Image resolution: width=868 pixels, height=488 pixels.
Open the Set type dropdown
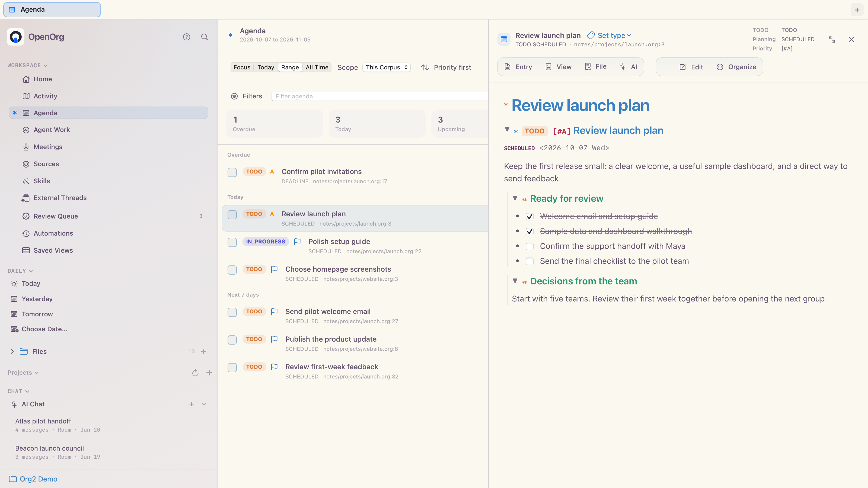pos(609,35)
